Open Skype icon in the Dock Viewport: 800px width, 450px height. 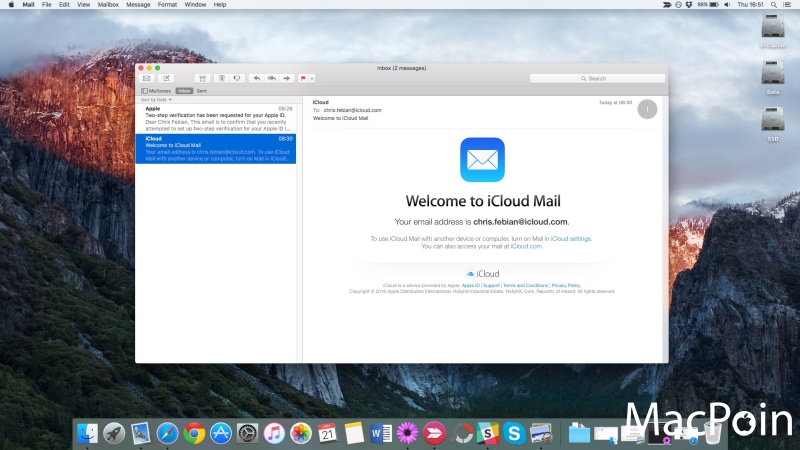click(x=514, y=434)
